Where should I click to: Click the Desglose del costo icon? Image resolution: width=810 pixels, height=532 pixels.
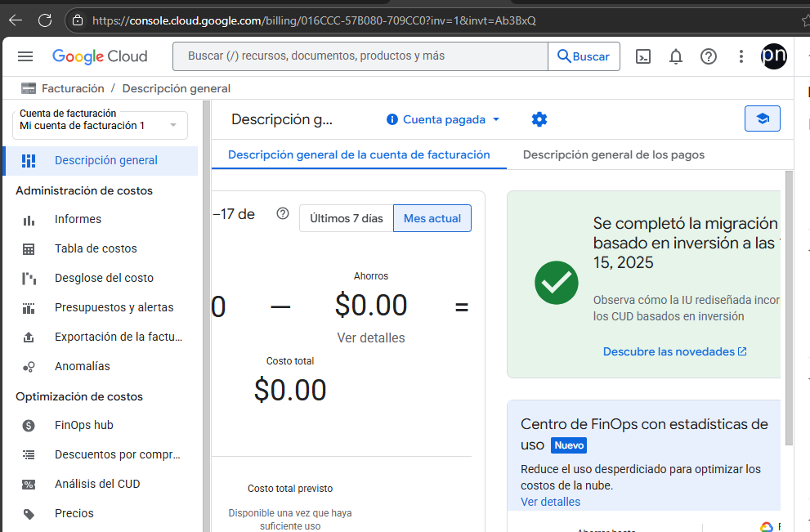coord(29,279)
